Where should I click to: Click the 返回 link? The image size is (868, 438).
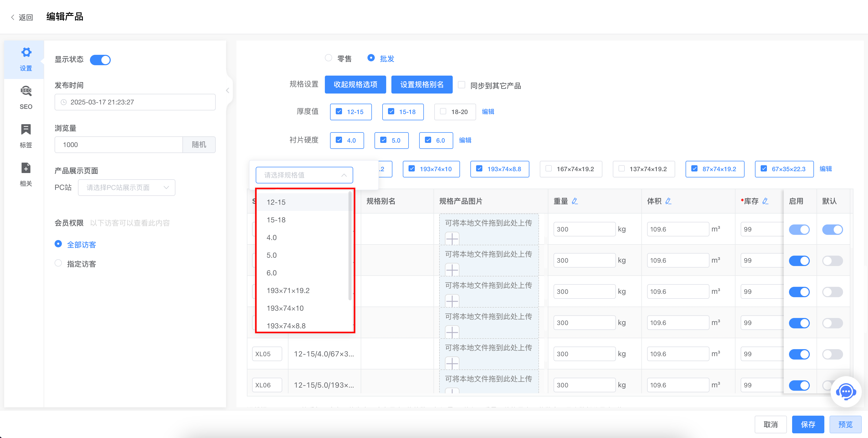(26, 17)
